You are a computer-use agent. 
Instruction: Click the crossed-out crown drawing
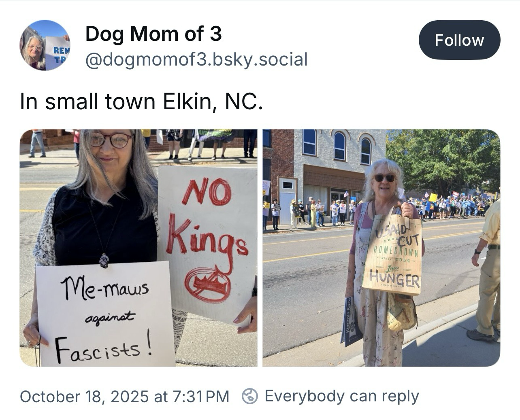pos(208,285)
